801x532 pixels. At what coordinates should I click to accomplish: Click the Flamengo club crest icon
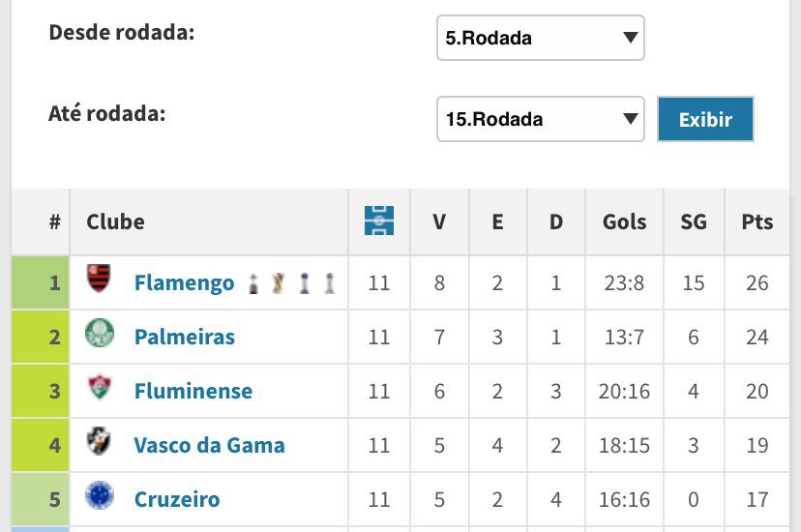99,278
